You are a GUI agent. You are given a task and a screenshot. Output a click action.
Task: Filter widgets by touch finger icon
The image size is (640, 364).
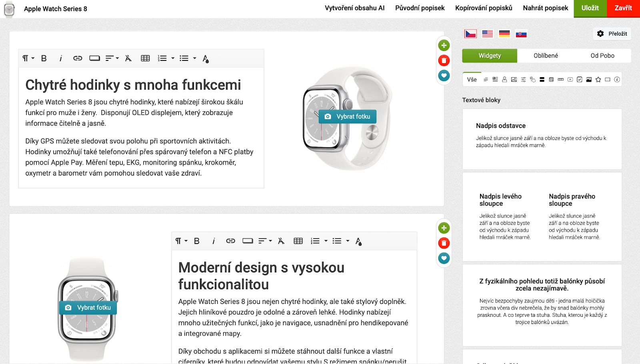coord(533,80)
